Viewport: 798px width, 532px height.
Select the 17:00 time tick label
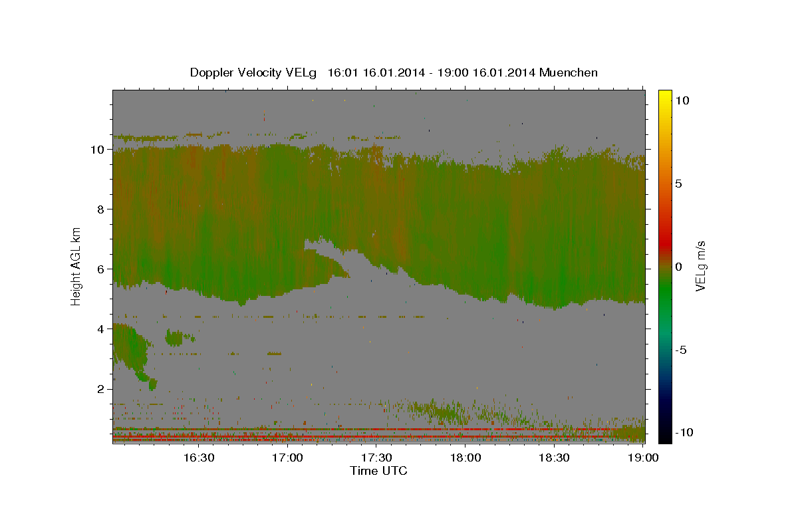(288, 458)
